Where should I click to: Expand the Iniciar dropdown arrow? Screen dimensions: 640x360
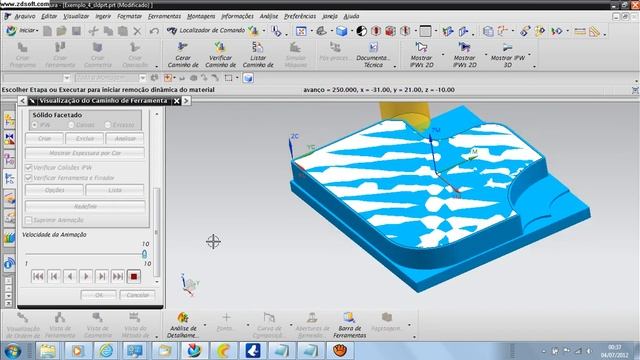pos(37,31)
